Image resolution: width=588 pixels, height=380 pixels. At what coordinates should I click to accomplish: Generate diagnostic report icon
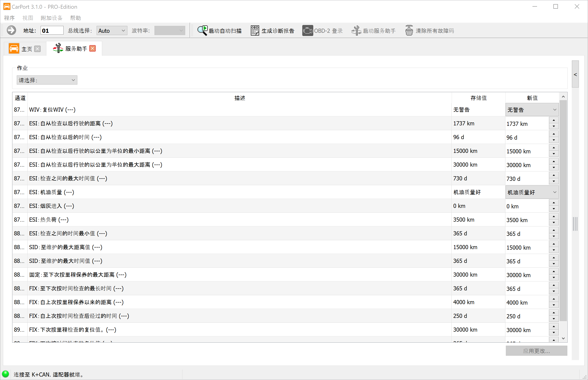pos(255,30)
